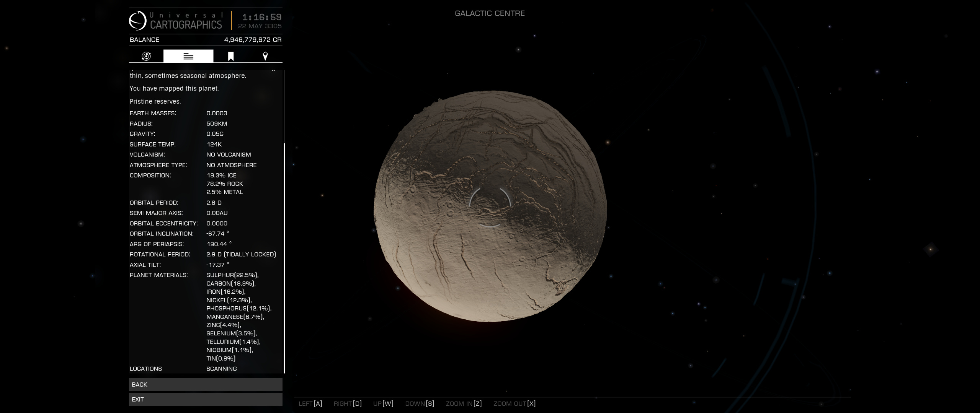Click the AXIAL TILT value -17.37°
Image resolution: width=980 pixels, height=413 pixels.
coord(218,265)
